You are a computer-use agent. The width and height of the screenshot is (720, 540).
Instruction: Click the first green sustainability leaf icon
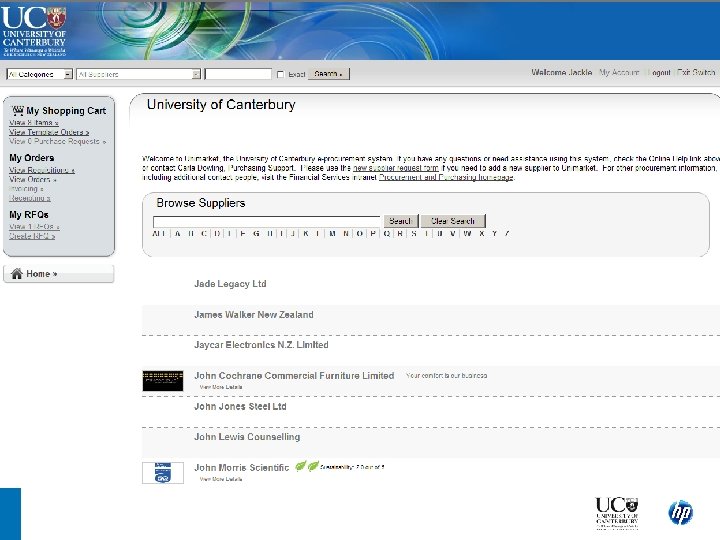pyautogui.click(x=300, y=467)
